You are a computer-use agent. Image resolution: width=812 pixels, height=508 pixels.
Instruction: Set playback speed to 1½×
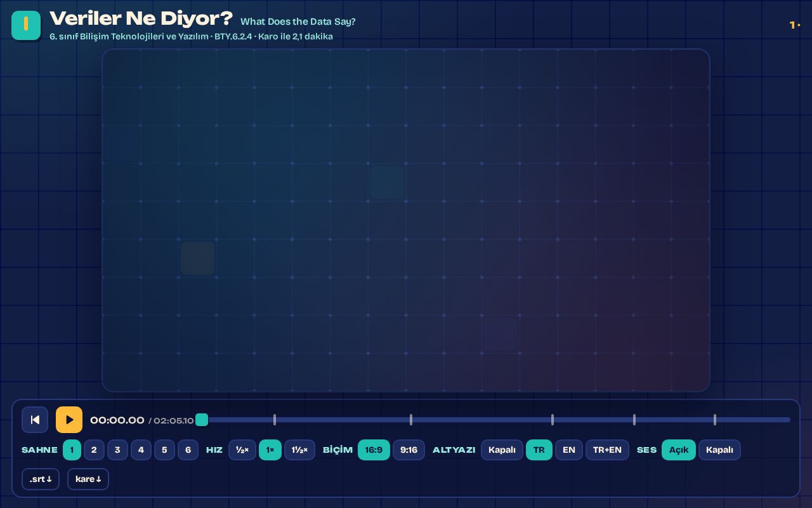299,450
